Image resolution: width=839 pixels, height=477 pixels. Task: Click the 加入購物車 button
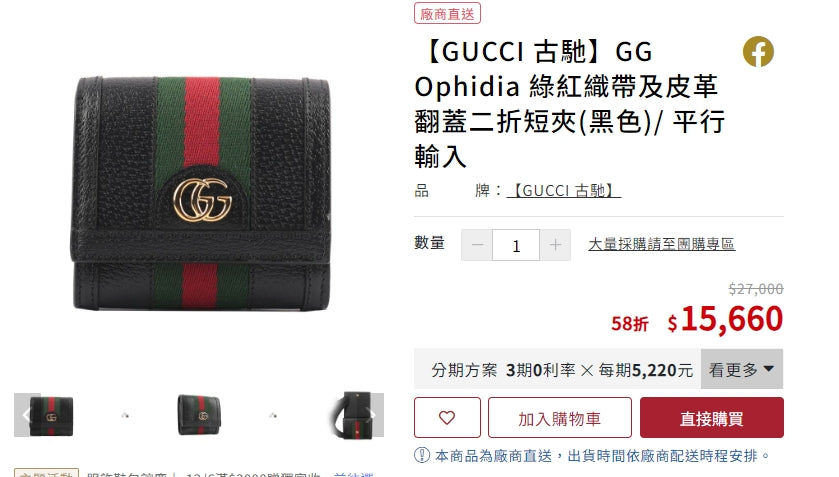tap(560, 418)
